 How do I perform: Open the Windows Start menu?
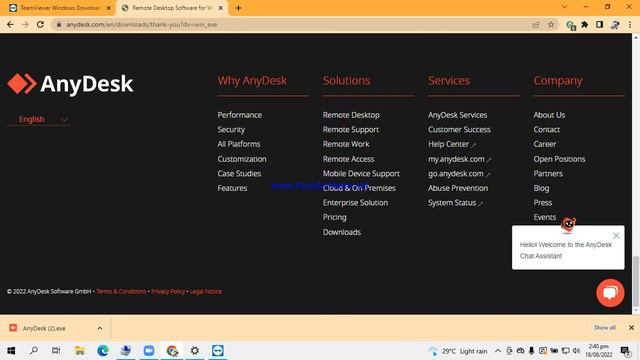pos(11,351)
